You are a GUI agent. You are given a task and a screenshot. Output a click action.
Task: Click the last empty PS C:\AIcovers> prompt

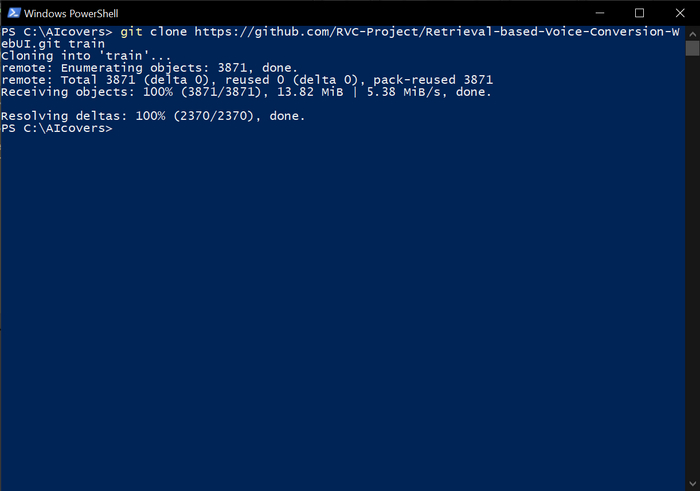56,128
